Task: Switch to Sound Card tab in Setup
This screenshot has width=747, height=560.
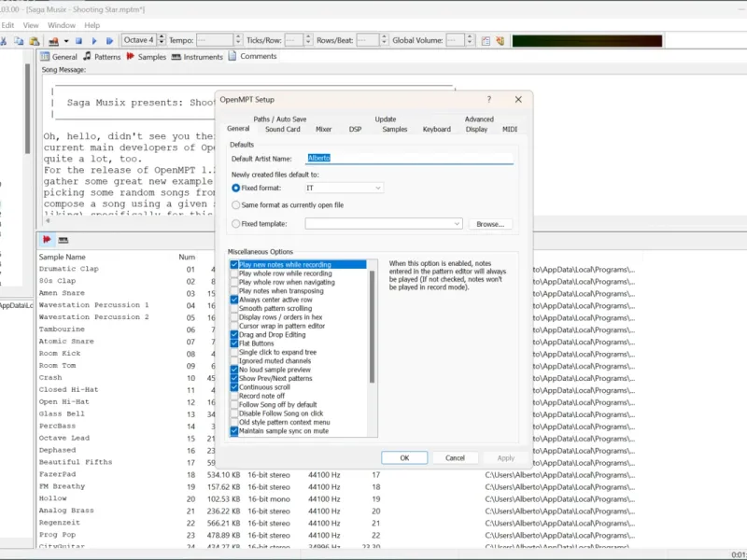Action: point(283,129)
